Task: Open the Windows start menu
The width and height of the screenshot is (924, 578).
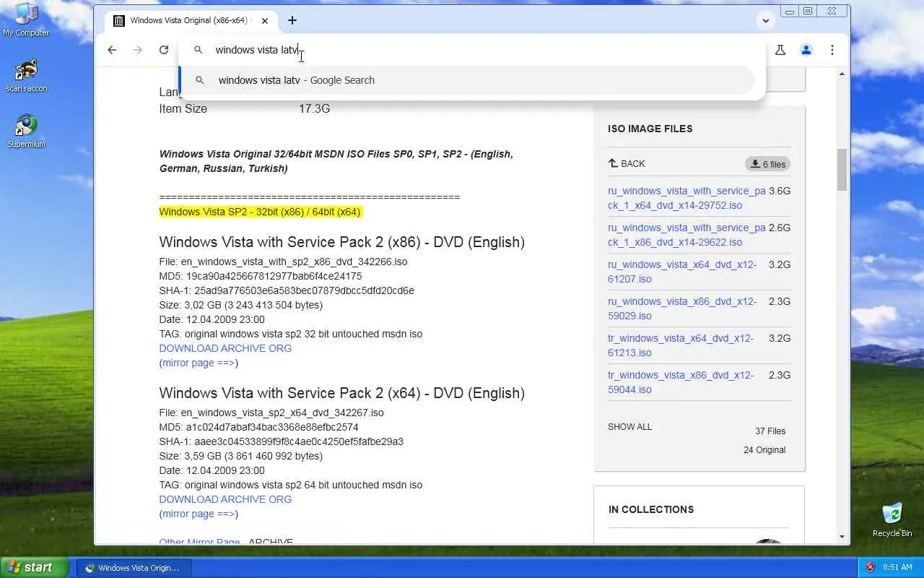Action: pos(34,567)
